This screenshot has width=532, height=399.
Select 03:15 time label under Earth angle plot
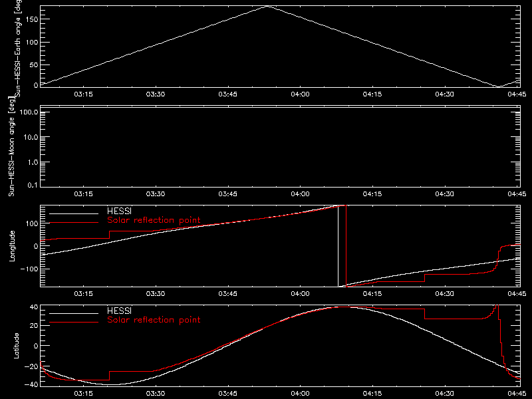point(84,94)
